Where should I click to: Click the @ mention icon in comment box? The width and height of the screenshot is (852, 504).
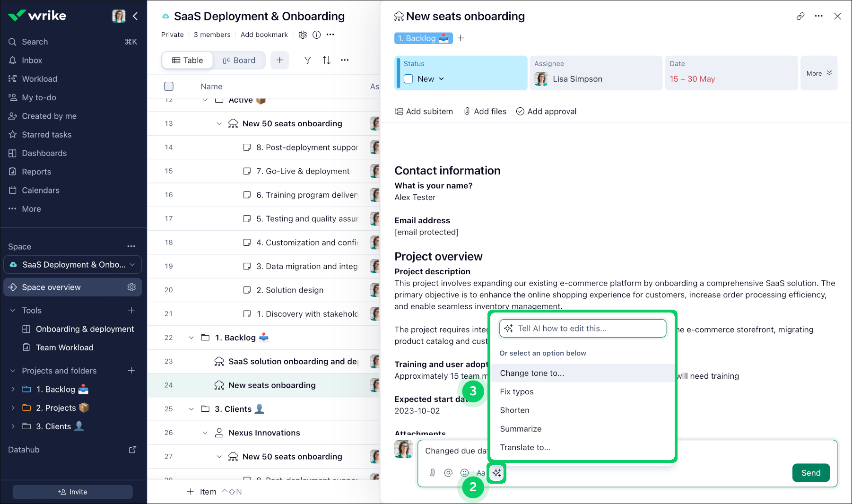pyautogui.click(x=448, y=473)
